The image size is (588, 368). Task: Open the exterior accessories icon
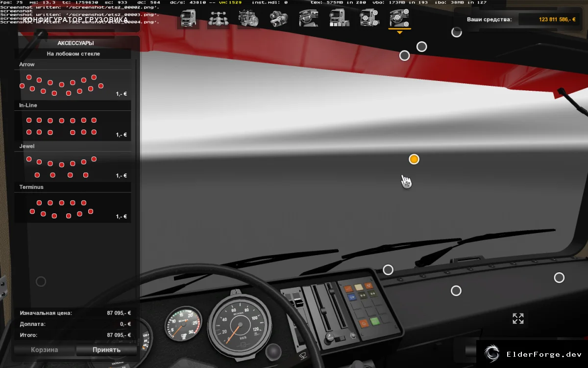[369, 18]
